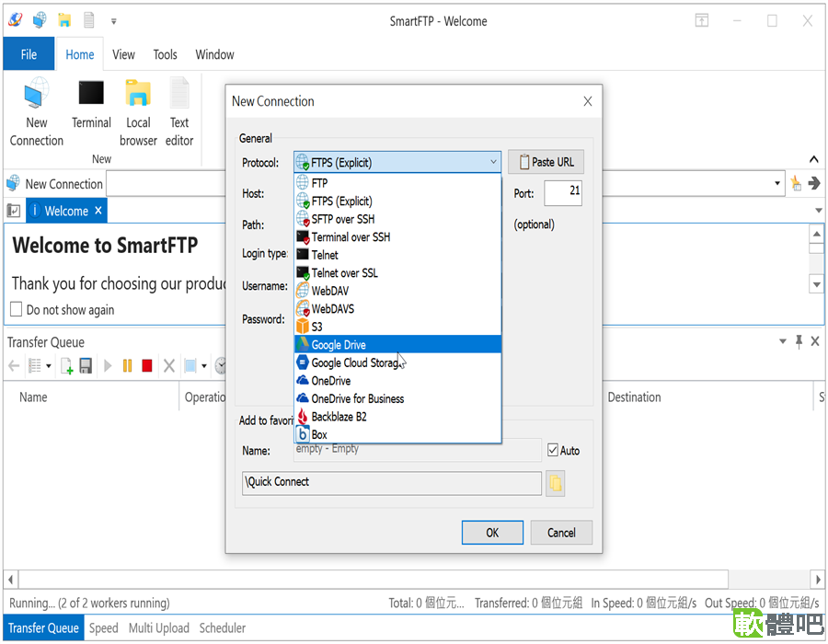The image size is (828, 644).
Task: Choose FTP from the protocol list
Action: click(397, 183)
